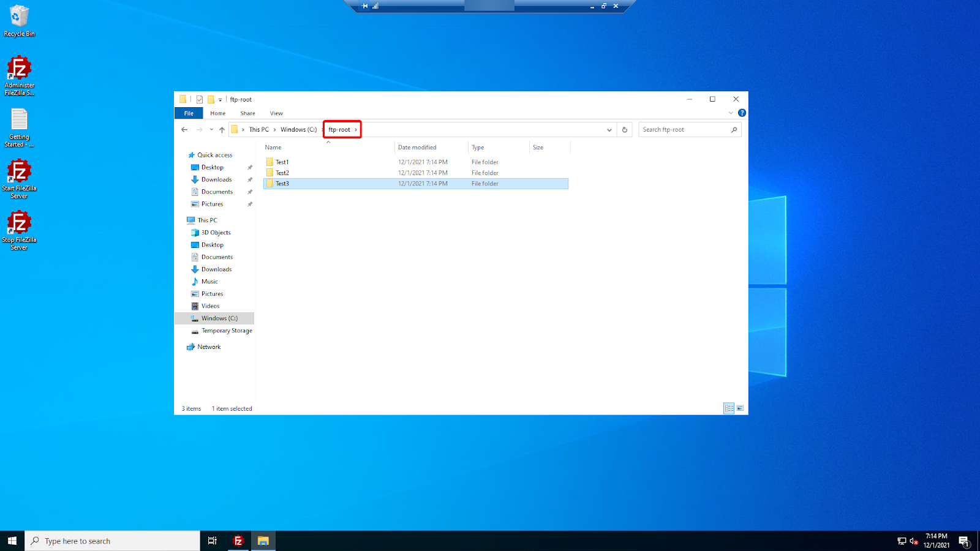Select the Test1 folder name

282,162
